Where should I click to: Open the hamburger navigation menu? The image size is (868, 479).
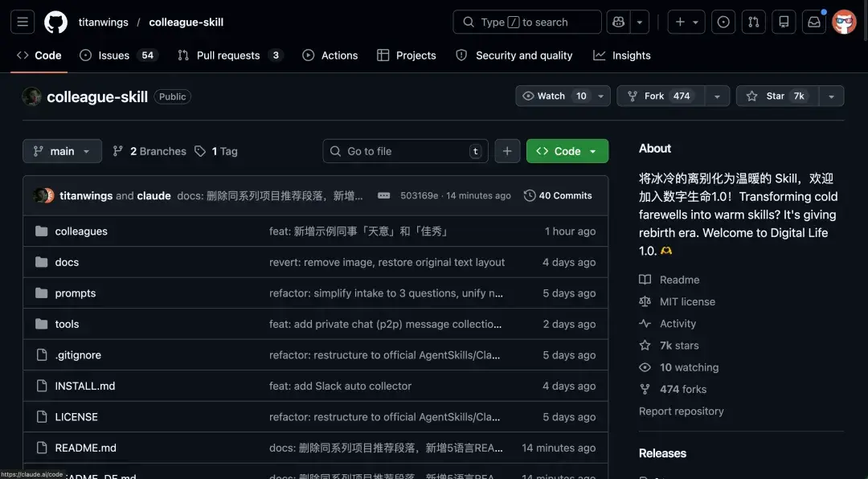click(x=23, y=23)
